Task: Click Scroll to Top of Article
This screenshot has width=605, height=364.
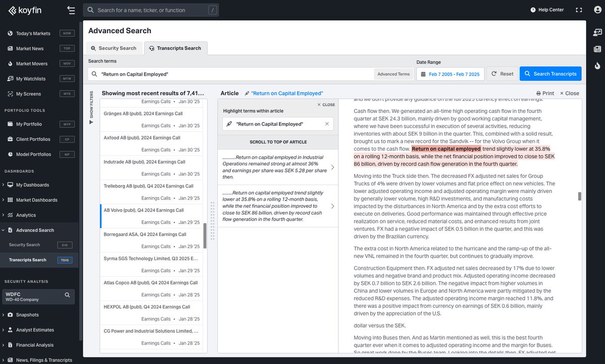Action: tap(278, 142)
